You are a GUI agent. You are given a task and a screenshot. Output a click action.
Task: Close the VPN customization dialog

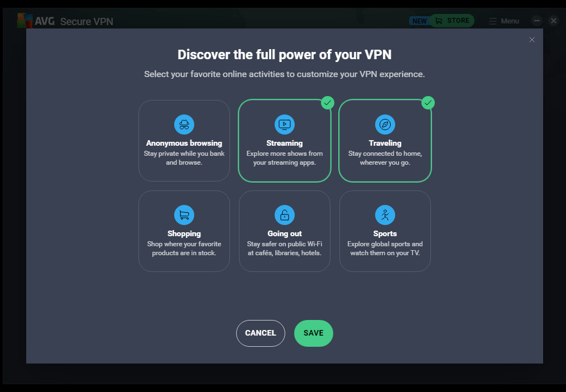(531, 40)
